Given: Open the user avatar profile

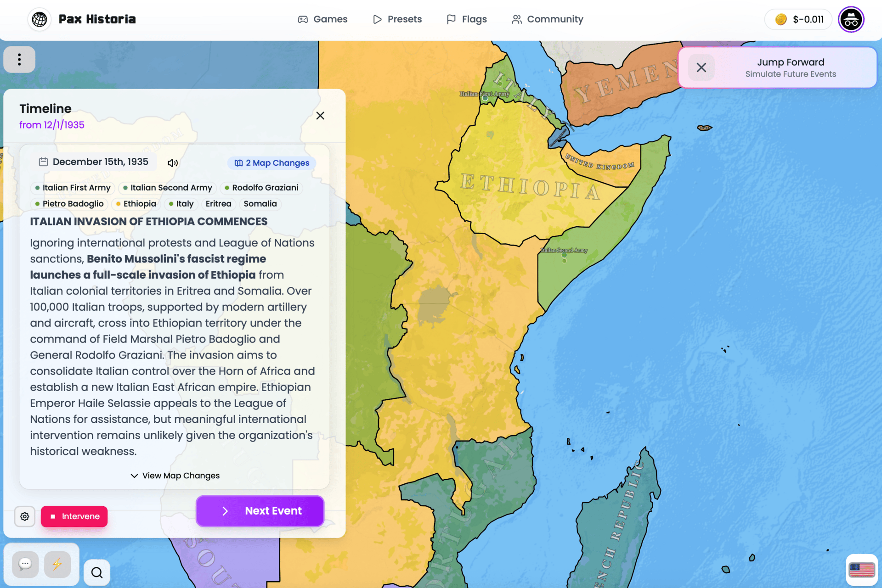Looking at the screenshot, I should [851, 19].
